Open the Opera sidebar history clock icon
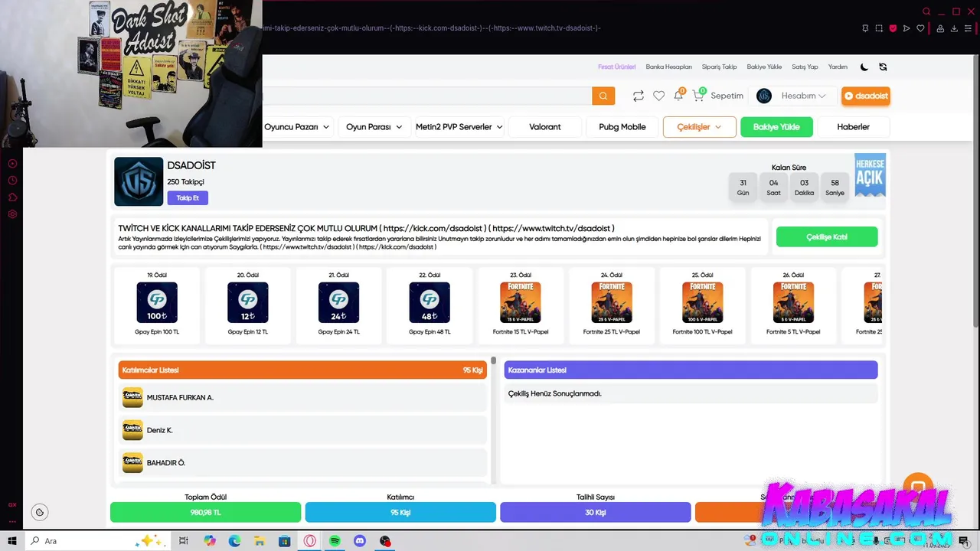Image resolution: width=980 pixels, height=551 pixels. click(12, 181)
